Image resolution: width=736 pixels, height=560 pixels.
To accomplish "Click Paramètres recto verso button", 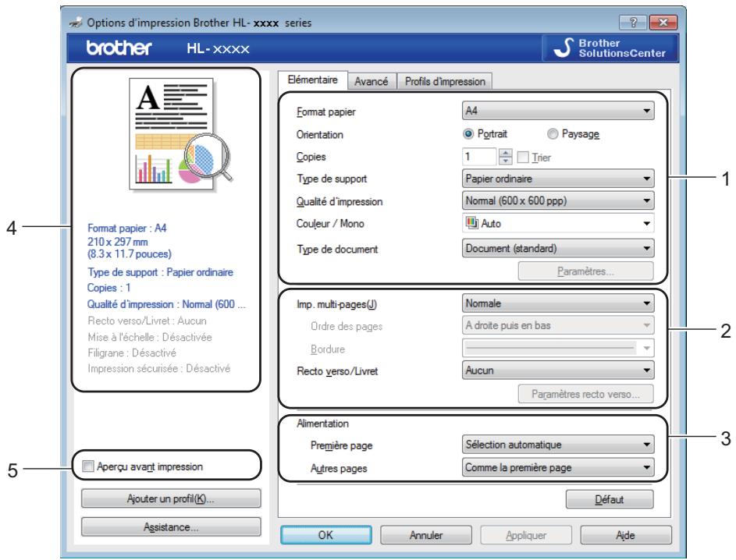I will coord(585,394).
